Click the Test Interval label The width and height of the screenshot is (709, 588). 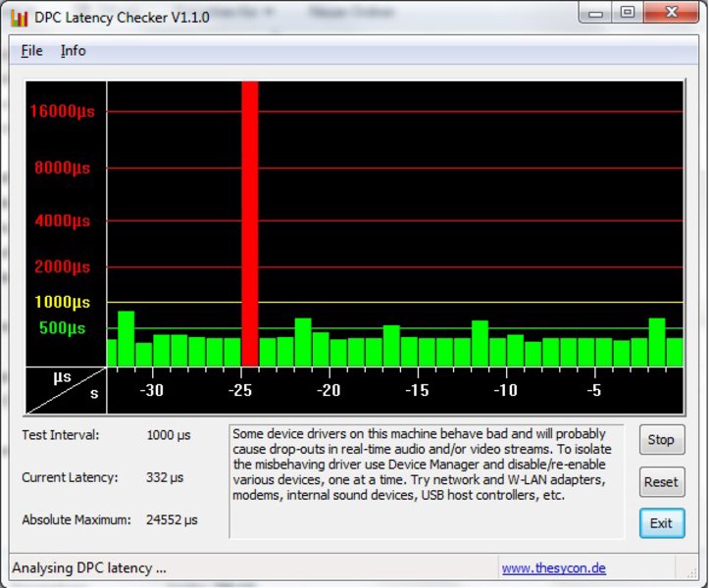click(x=61, y=435)
